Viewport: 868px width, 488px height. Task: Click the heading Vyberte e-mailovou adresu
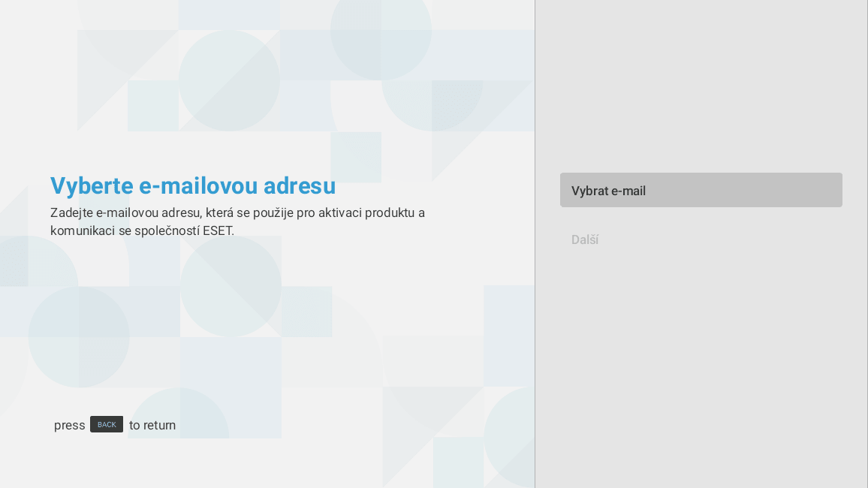(x=193, y=185)
